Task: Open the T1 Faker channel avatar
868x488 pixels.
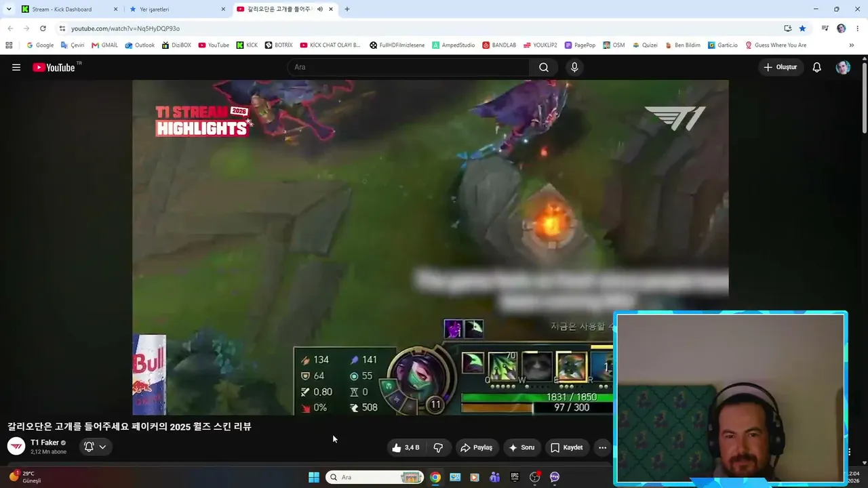Action: [x=16, y=446]
